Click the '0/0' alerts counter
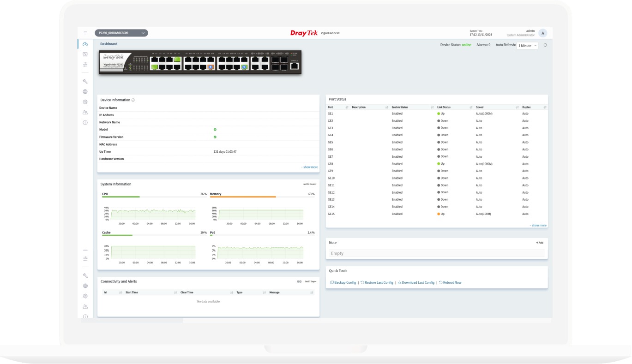Image resolution: width=632 pixels, height=364 pixels. point(299,281)
